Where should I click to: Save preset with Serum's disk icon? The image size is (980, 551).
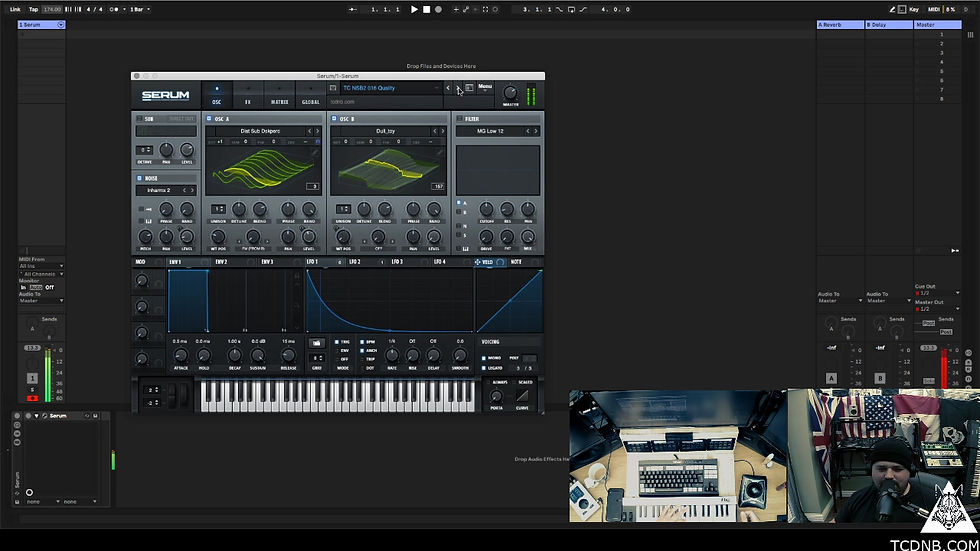(333, 88)
